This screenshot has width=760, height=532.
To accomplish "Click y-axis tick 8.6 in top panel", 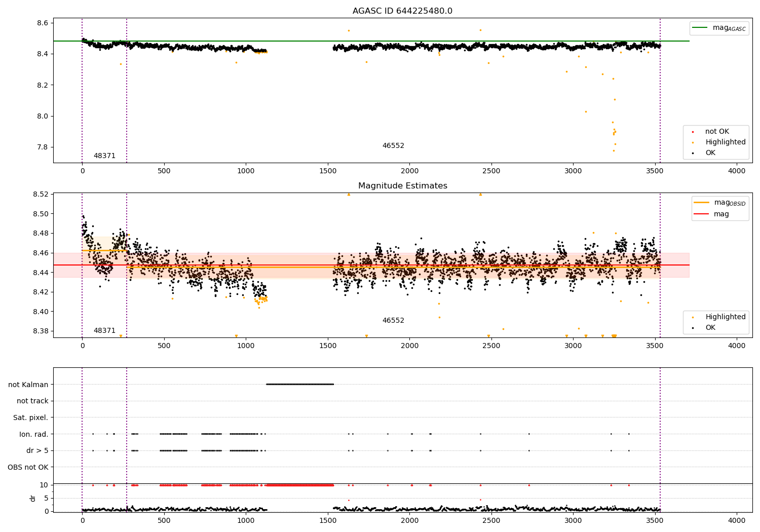I will [43, 23].
